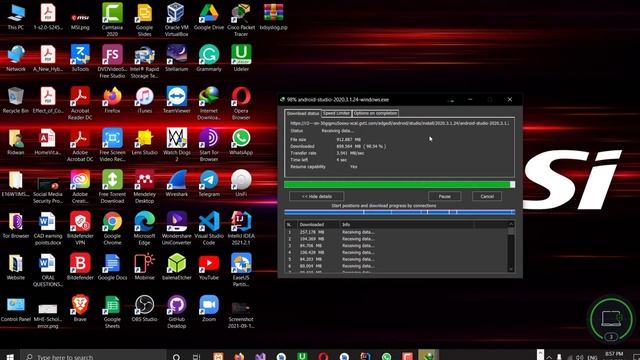Open This PC desktop icon
The width and height of the screenshot is (640, 360).
coord(16,17)
